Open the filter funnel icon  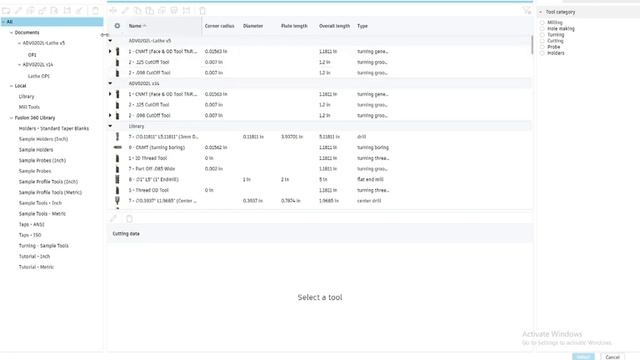point(527,11)
